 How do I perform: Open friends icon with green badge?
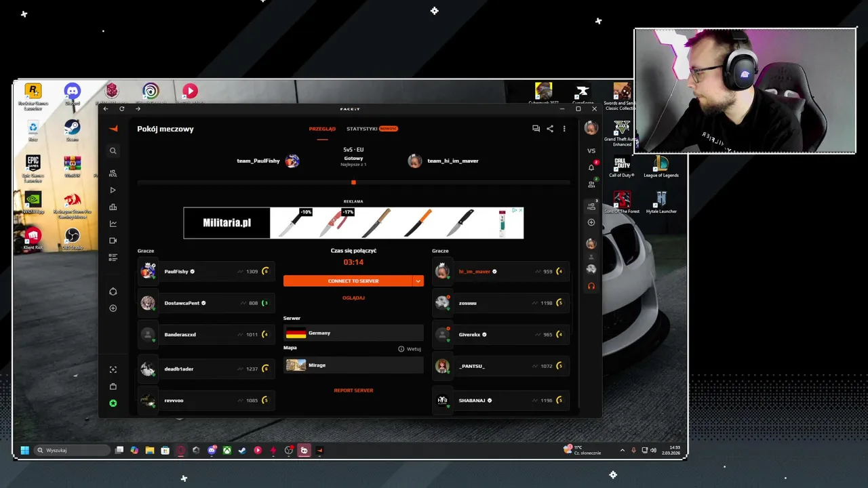pos(591,184)
